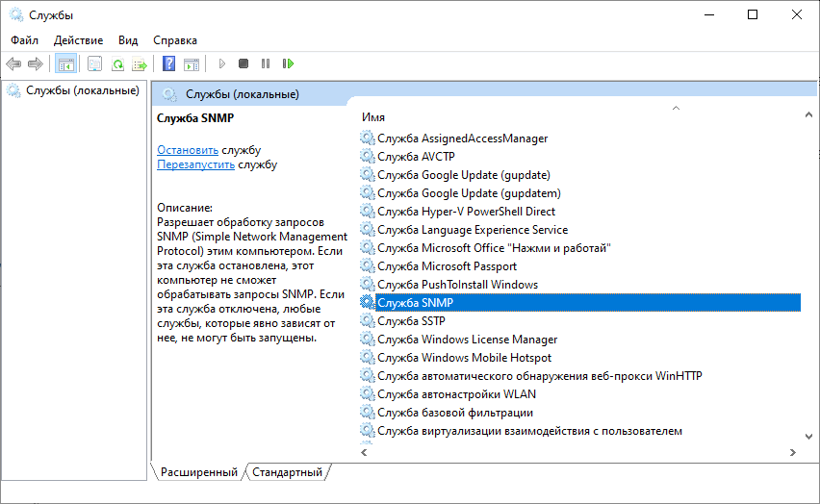Click the Перезапустить service link

[195, 164]
